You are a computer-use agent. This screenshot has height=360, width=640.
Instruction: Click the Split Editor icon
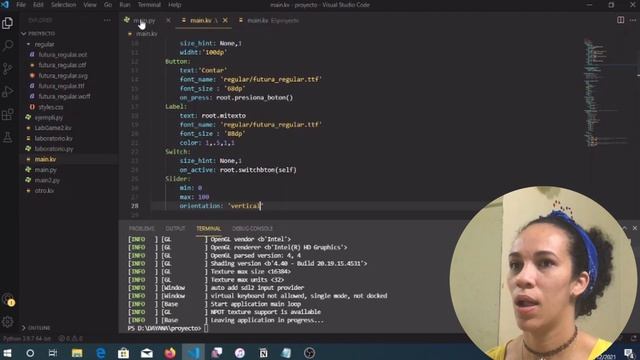tap(620, 20)
